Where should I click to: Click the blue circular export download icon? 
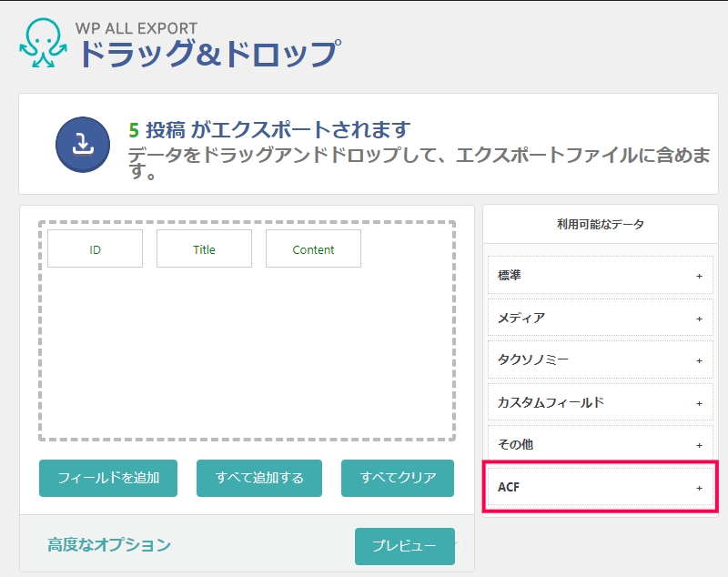[x=83, y=144]
